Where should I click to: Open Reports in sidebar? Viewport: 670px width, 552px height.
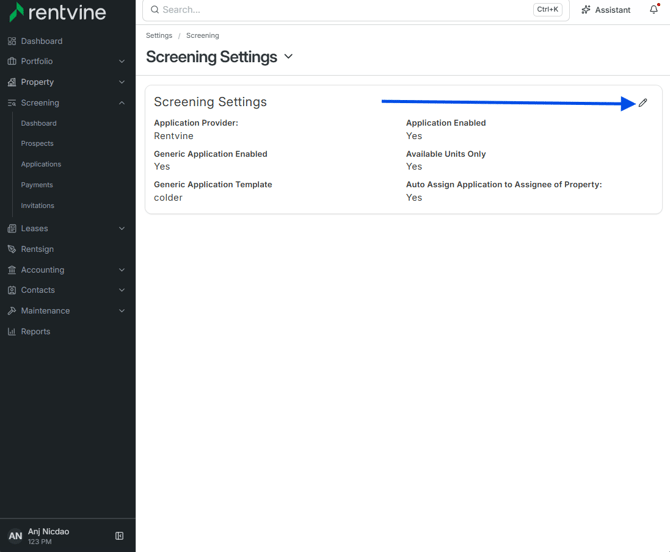[x=35, y=332]
